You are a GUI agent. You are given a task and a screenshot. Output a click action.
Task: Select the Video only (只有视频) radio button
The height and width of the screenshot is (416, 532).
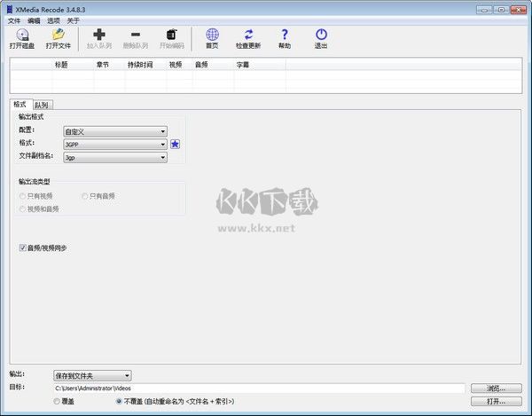22,196
